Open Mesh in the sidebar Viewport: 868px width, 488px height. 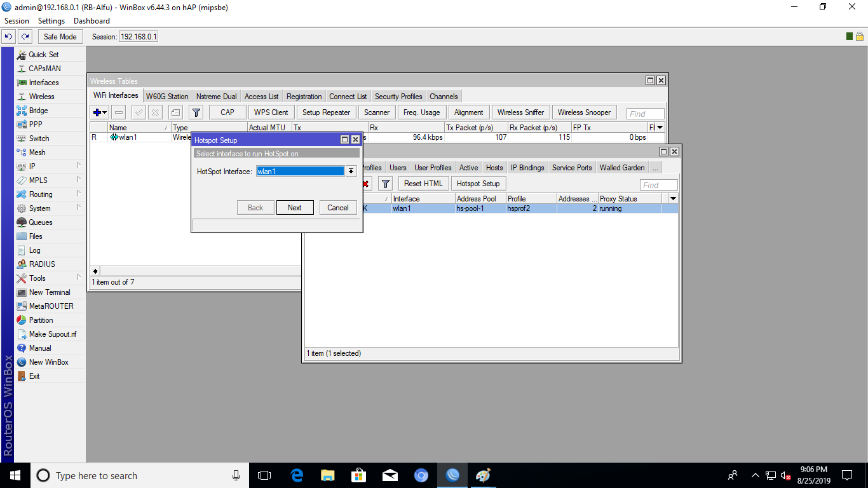[x=37, y=152]
